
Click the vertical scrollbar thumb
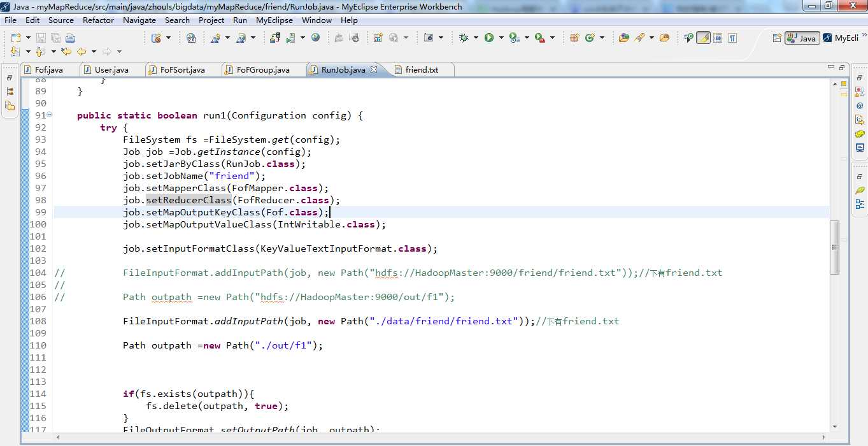834,247
